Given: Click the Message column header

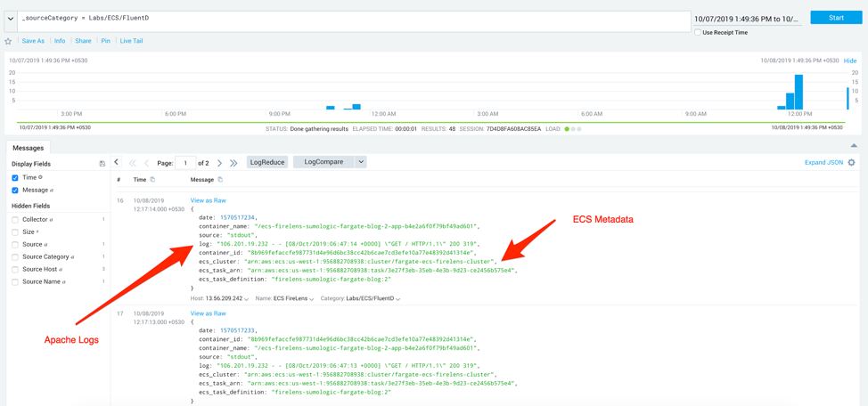Looking at the screenshot, I should (x=202, y=180).
